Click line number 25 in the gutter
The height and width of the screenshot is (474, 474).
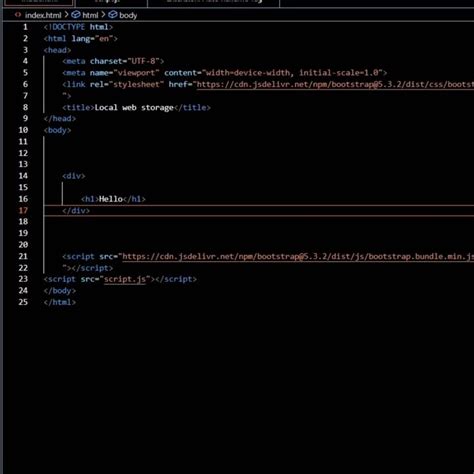[23, 302]
